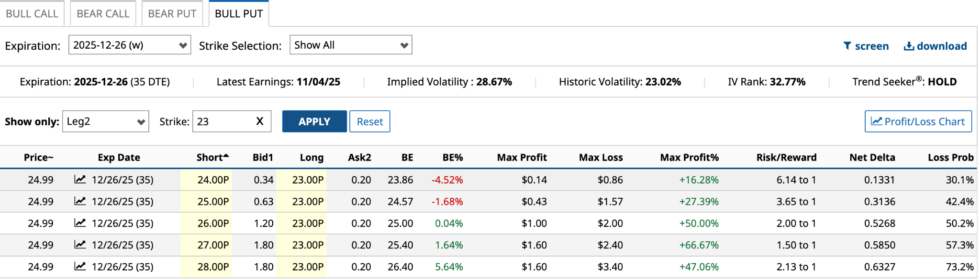Click the chart icon in the 25.00P row
Viewport: 980px width, 280px height.
pos(80,201)
